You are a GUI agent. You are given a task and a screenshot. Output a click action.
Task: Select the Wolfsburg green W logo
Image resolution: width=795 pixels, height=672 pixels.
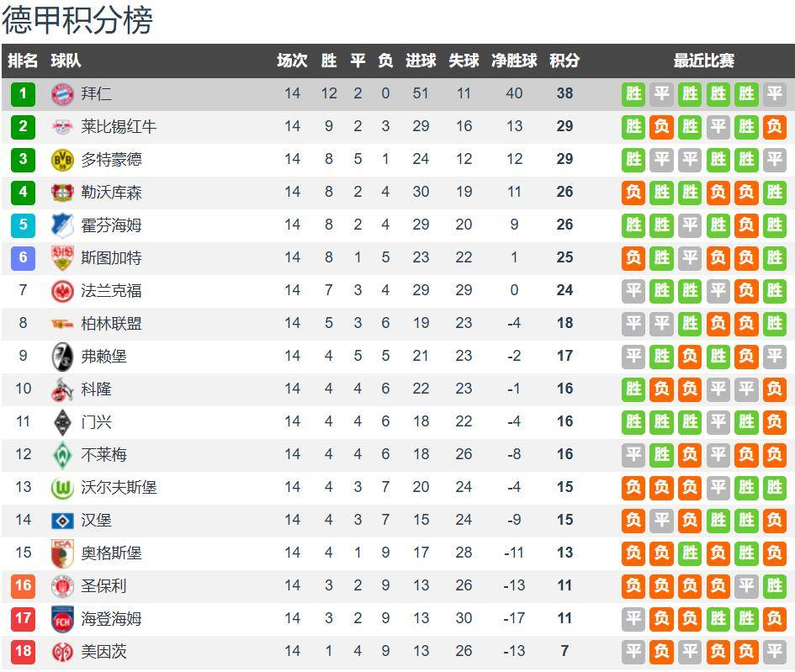pyautogui.click(x=62, y=487)
